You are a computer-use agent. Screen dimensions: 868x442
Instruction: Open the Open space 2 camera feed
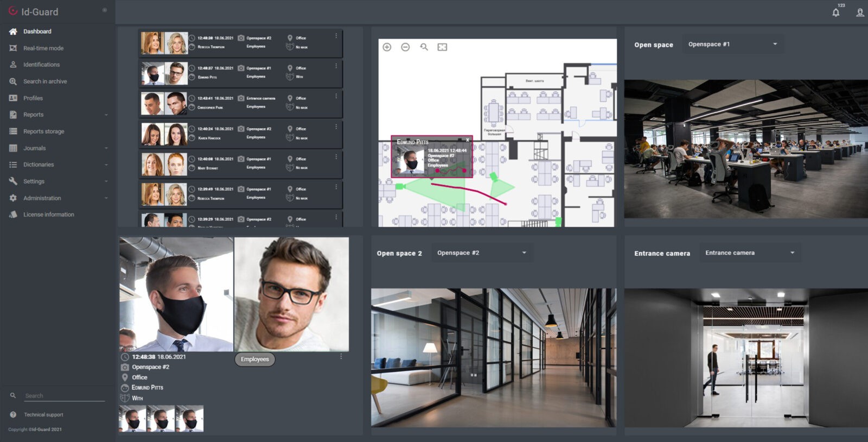tap(494, 357)
